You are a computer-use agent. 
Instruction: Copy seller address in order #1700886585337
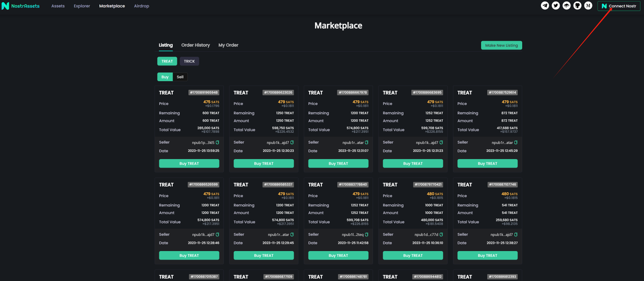[292, 235]
